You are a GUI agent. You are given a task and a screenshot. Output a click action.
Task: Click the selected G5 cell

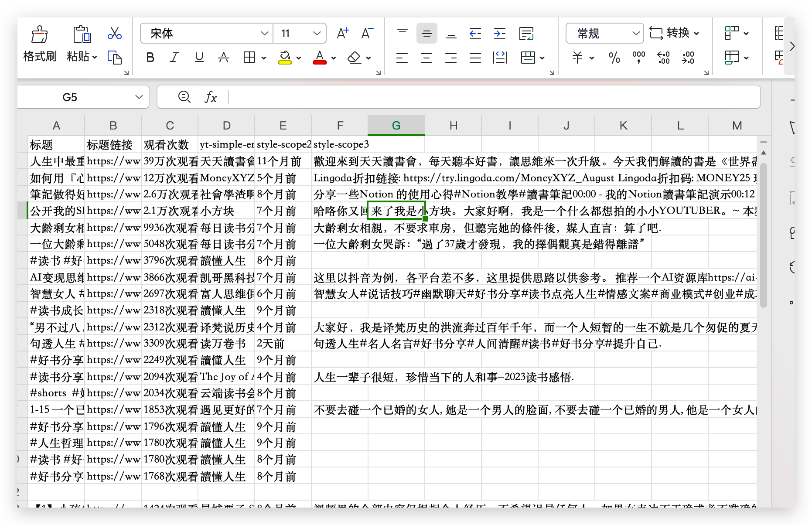tap(396, 211)
